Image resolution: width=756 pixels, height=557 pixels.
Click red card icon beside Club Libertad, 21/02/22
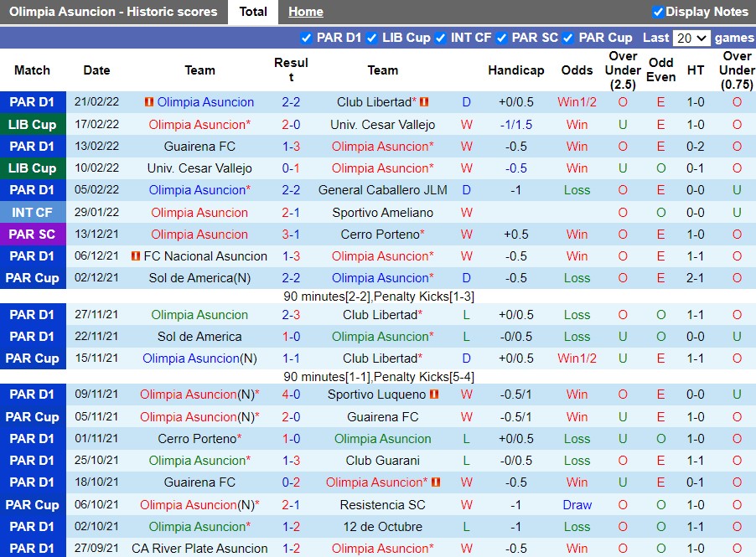pos(424,102)
